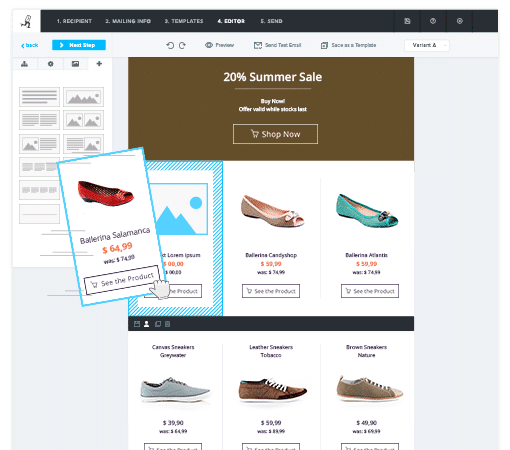This screenshot has width=510, height=450.
Task: Choose the two-image block layout
Action: [x=83, y=120]
